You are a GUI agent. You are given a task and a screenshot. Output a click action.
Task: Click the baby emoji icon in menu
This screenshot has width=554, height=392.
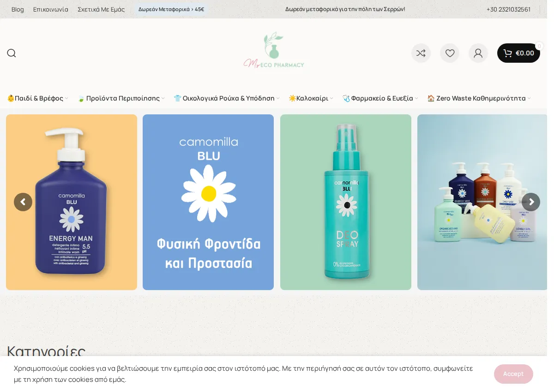point(11,98)
